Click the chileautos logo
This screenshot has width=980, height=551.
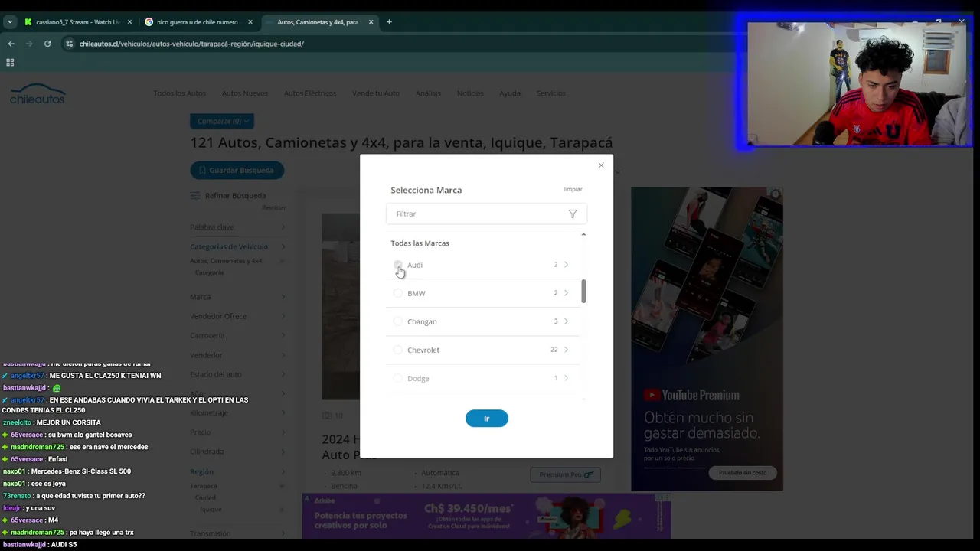(38, 94)
